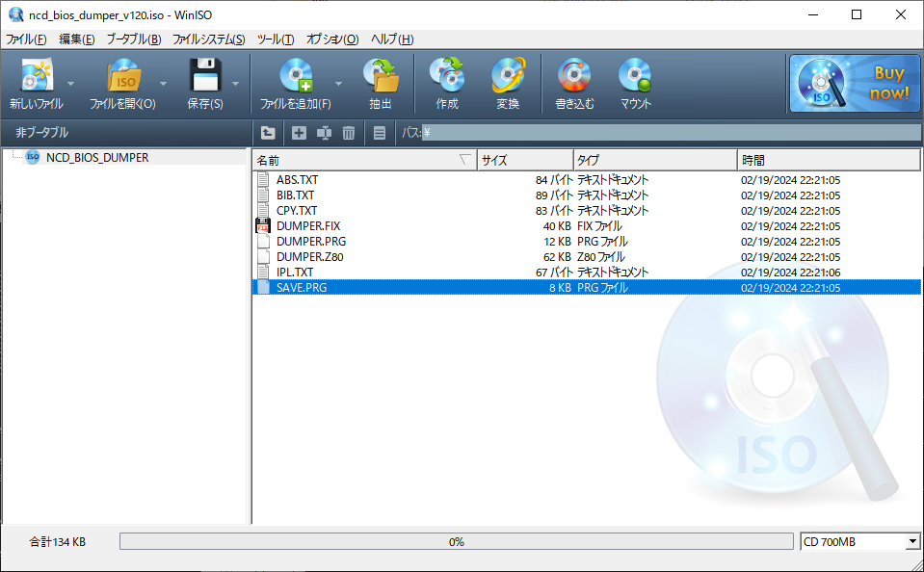Click the sort triangle on 名前 column

pyautogui.click(x=465, y=160)
